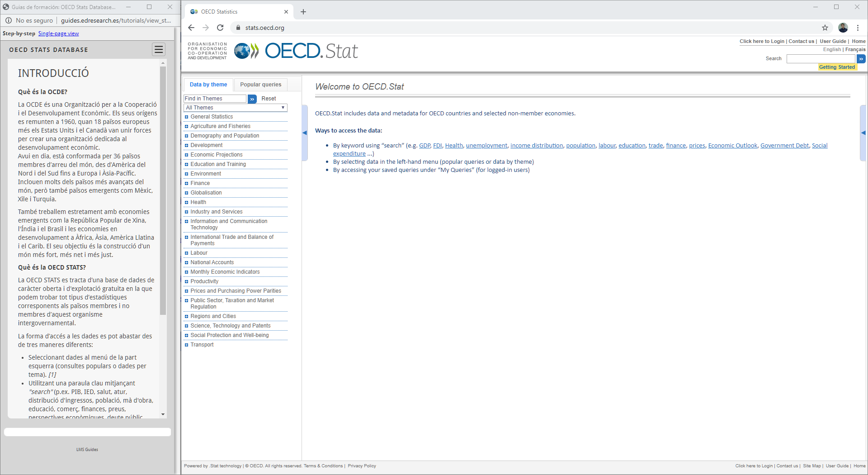Click the lock icon beside stats.oecd.org
The width and height of the screenshot is (868, 475).
(x=238, y=28)
